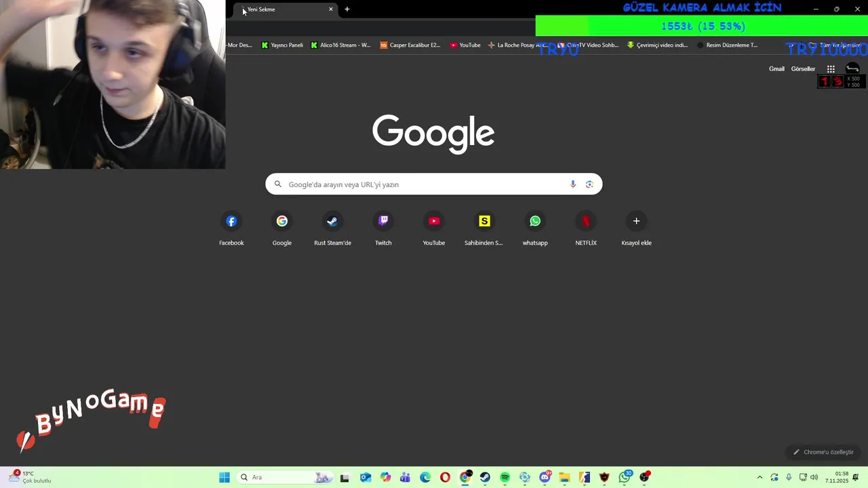Open the Sahibinden shortcut tile
868x488 pixels.
tap(484, 229)
